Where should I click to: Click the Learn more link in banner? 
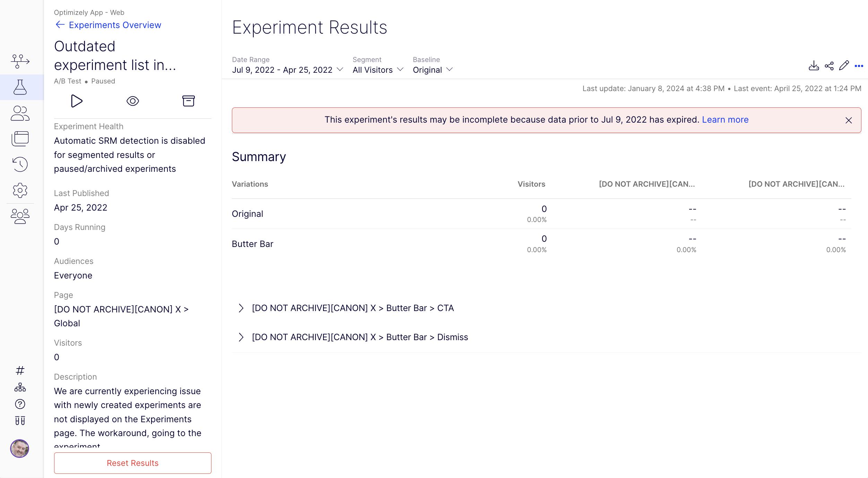[x=725, y=119]
